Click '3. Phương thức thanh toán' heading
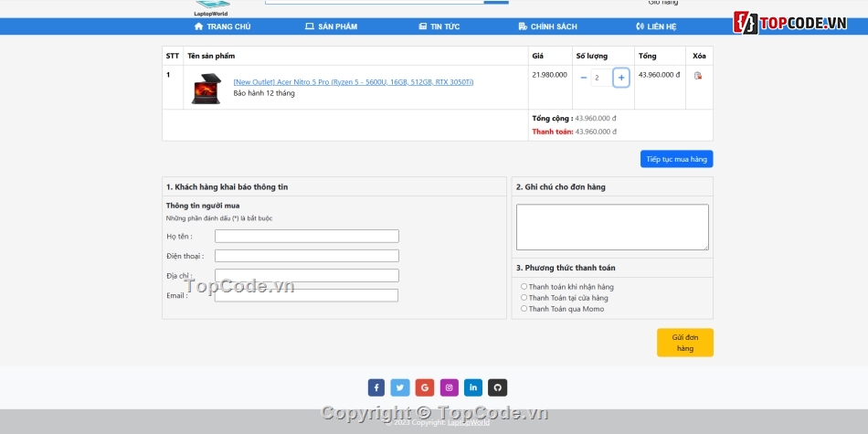The height and width of the screenshot is (434, 868). coord(566,268)
